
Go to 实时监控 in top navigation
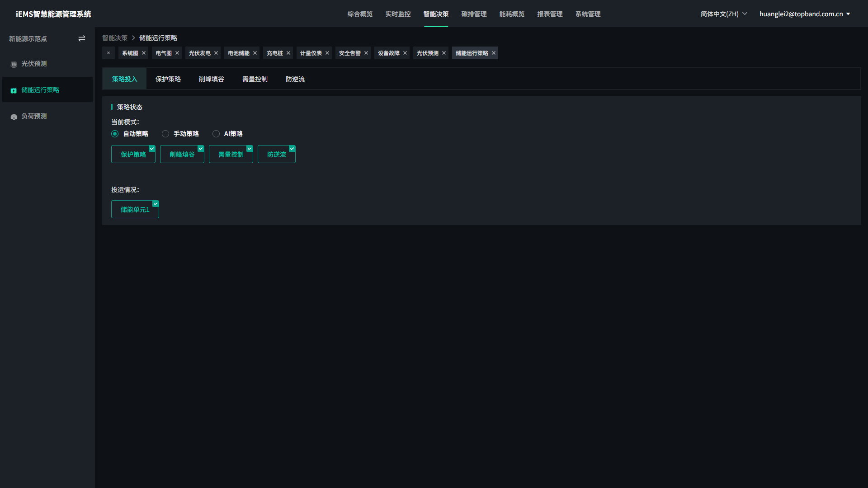point(398,14)
